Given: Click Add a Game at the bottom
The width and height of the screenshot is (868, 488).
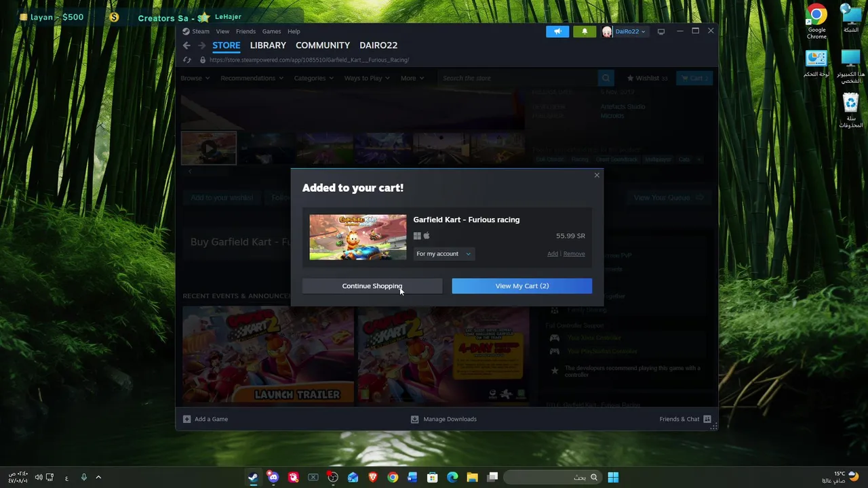Looking at the screenshot, I should (205, 419).
